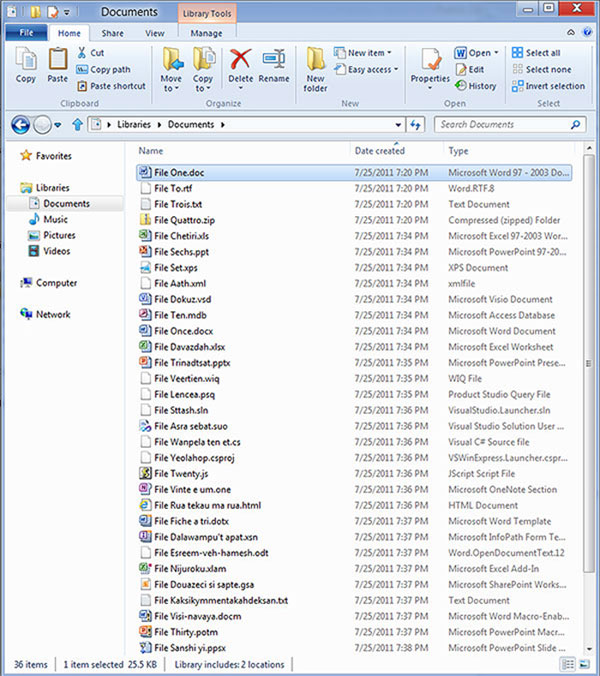The height and width of the screenshot is (676, 600).
Task: Switch to Details view using the status bar icon
Action: click(569, 664)
